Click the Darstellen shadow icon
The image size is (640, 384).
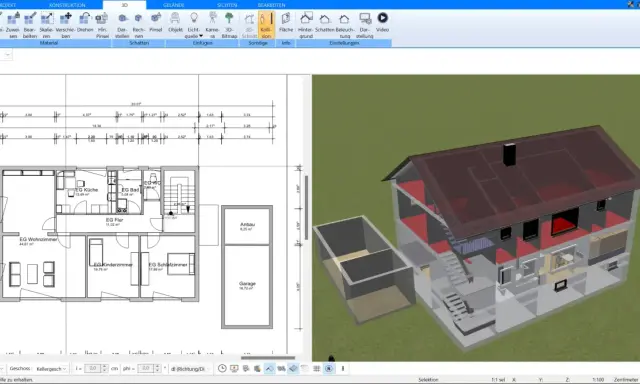pos(122,25)
